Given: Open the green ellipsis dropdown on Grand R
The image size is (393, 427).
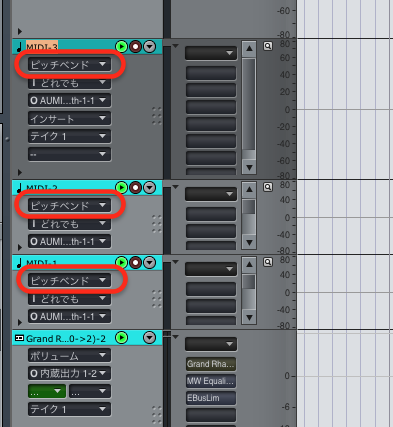Looking at the screenshot, I should (x=47, y=391).
